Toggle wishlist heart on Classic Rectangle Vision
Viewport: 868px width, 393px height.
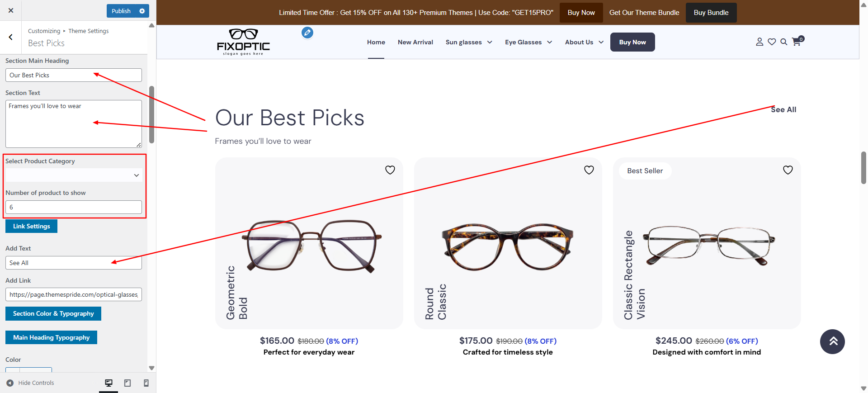coord(788,170)
